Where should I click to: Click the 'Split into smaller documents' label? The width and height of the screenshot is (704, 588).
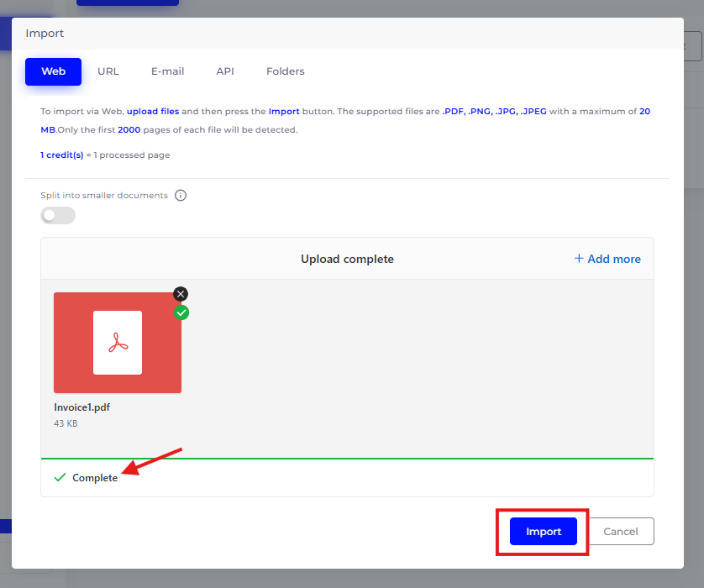tap(104, 195)
